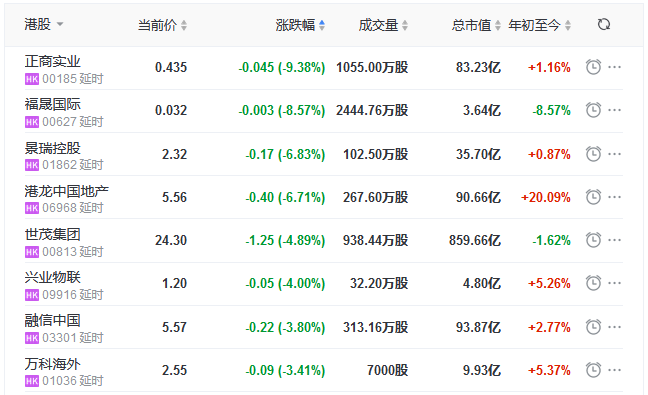Screen dimensions: 648x395
Task: Set price alert for 世茂集团
Action: (593, 240)
